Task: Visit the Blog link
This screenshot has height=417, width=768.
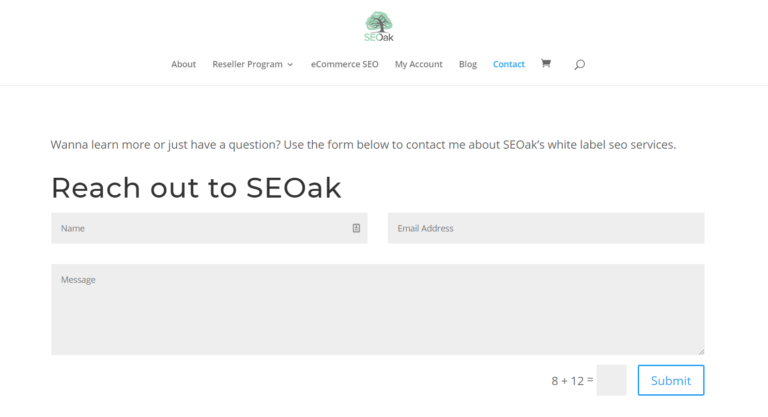Action: (x=468, y=64)
